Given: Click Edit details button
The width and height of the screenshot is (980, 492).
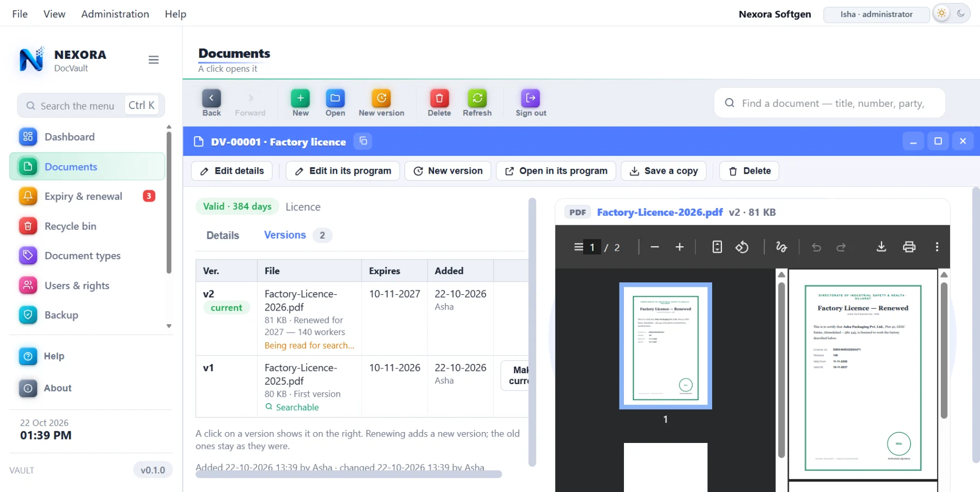Looking at the screenshot, I should pos(232,171).
